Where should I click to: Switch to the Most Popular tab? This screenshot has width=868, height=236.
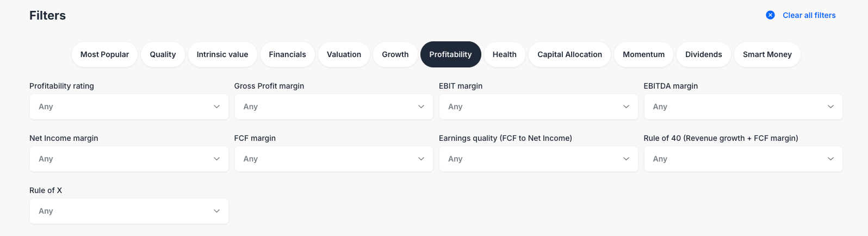pyautogui.click(x=104, y=54)
